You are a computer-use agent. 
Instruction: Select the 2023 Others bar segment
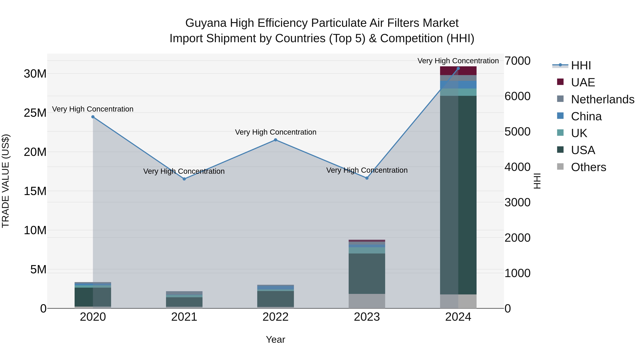(x=367, y=301)
